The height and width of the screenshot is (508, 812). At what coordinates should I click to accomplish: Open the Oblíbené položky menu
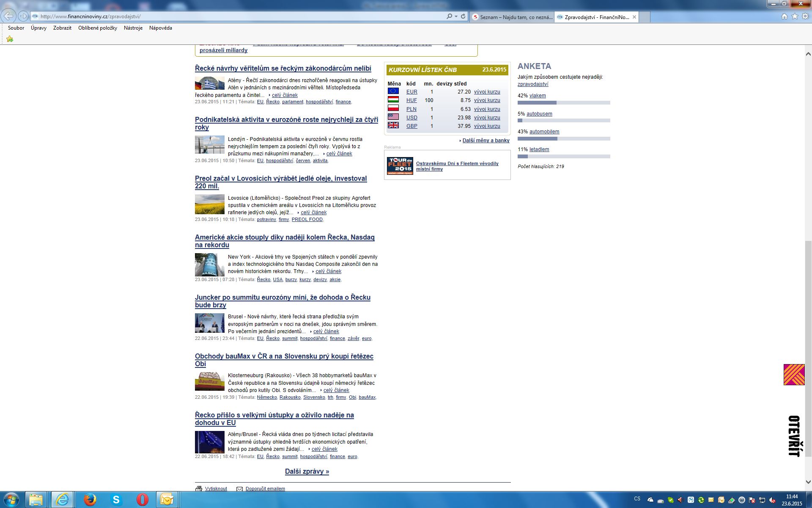tap(98, 28)
